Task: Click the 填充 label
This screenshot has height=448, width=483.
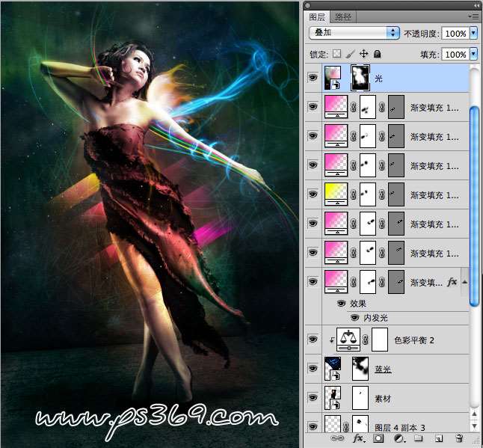Action: click(429, 55)
